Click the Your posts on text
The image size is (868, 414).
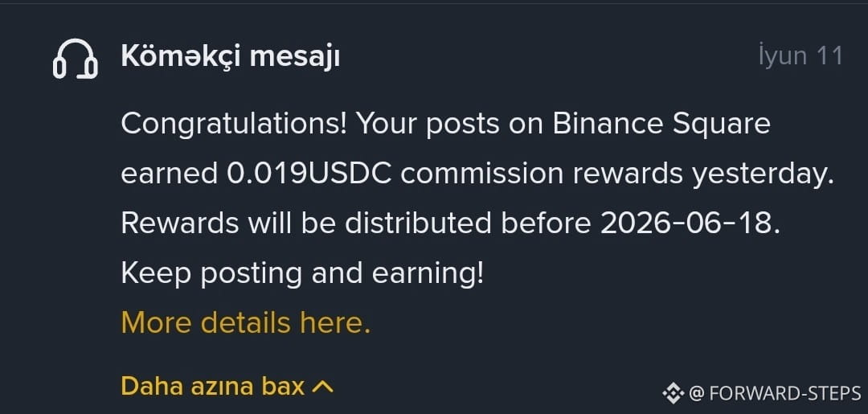pyautogui.click(x=448, y=124)
